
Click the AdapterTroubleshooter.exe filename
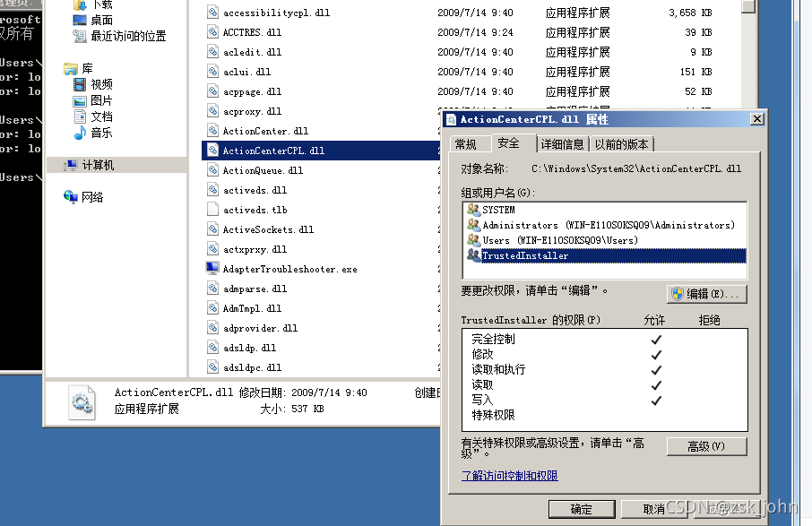pos(290,269)
